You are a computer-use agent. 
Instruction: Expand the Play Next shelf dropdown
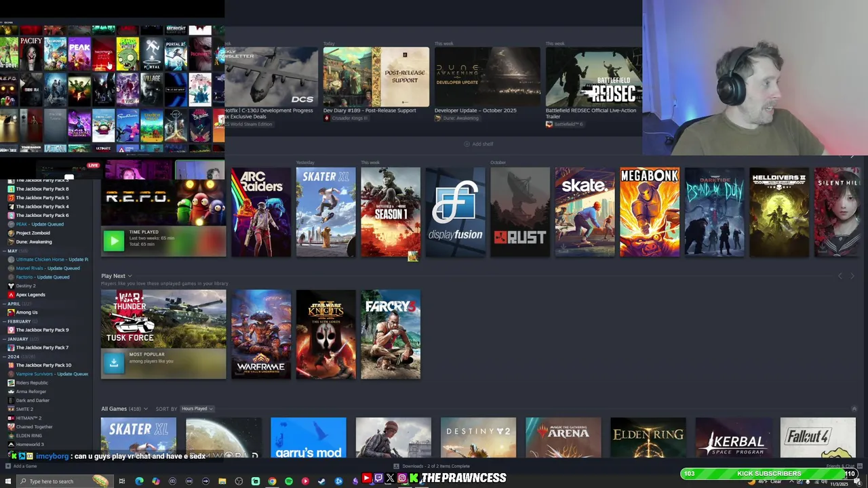point(130,276)
